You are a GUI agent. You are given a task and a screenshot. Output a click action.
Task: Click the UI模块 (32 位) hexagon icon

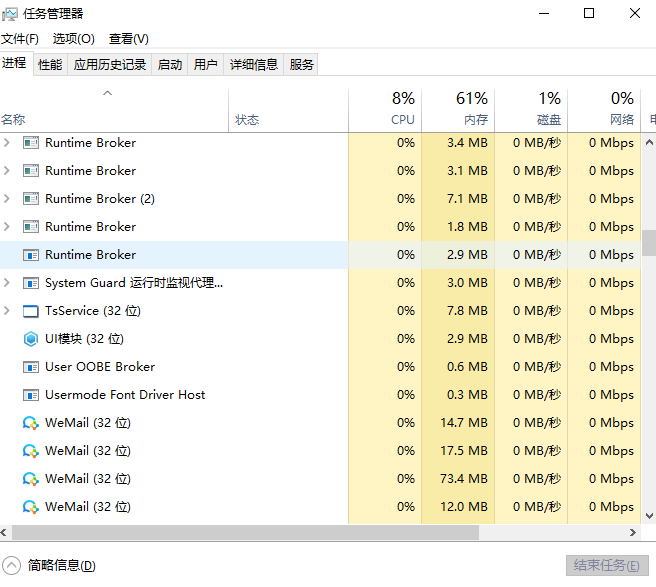(31, 339)
